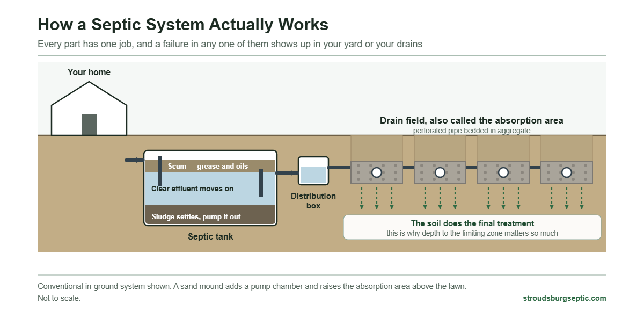The height and width of the screenshot is (318, 644).
Task: Click the third drain field trench pipe circle
Action: point(503,172)
